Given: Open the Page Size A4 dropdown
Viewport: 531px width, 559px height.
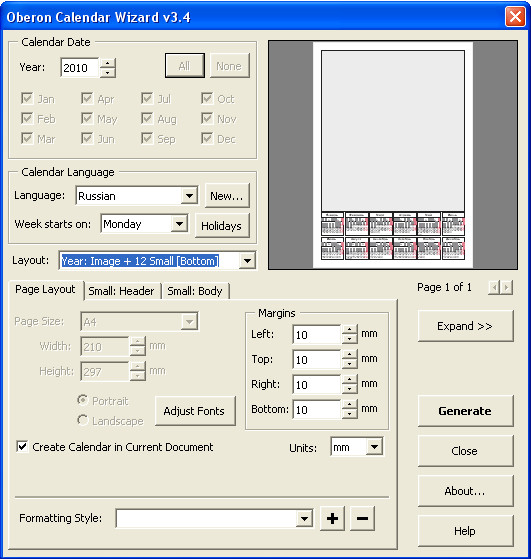Looking at the screenshot, I should (x=189, y=322).
